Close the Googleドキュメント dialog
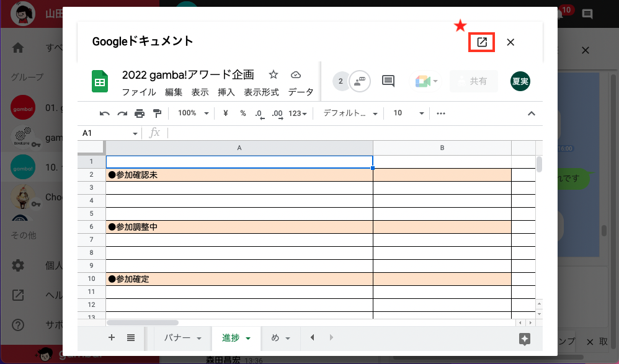Viewport: 619px width, 364px height. pos(510,42)
